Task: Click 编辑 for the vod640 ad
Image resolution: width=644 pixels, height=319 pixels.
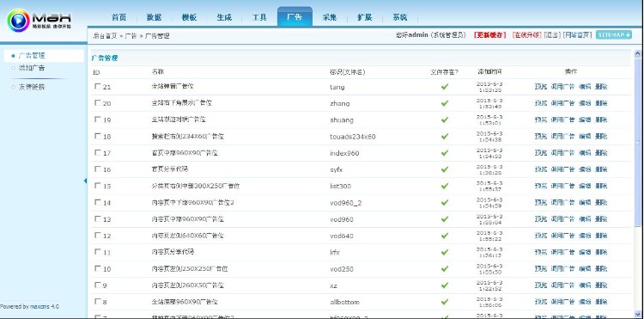Action: pyautogui.click(x=585, y=236)
